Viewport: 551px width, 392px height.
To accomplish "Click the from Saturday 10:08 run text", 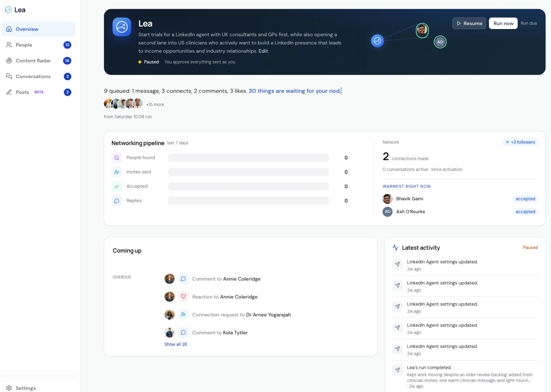I will (x=128, y=117).
